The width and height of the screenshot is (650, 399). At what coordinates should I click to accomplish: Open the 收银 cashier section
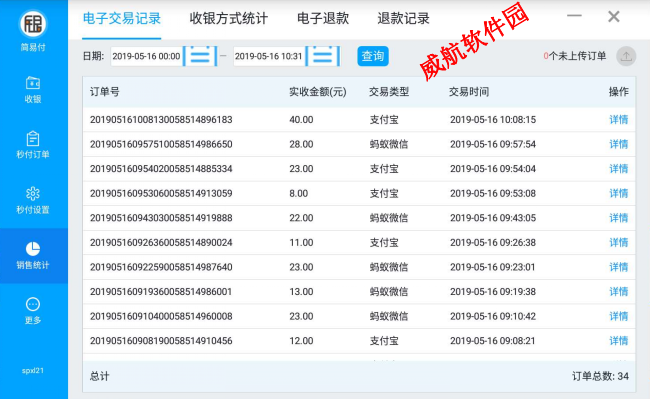(x=33, y=89)
